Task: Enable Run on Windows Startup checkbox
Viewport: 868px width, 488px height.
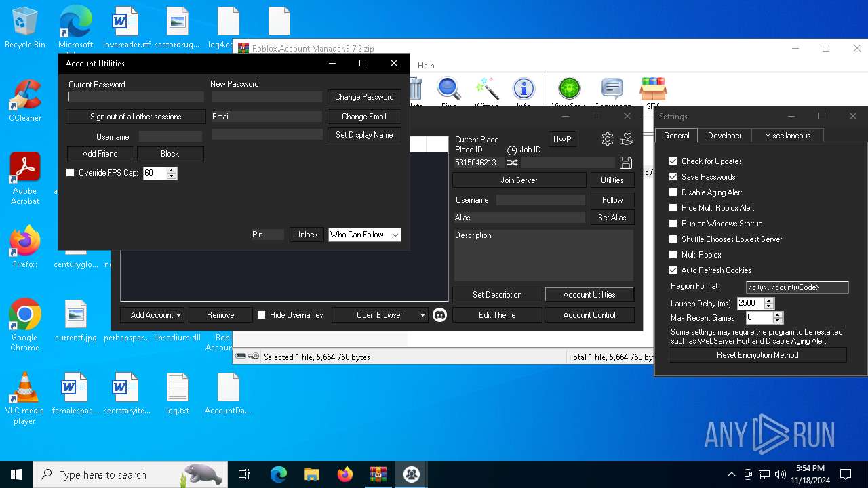Action: pos(673,224)
